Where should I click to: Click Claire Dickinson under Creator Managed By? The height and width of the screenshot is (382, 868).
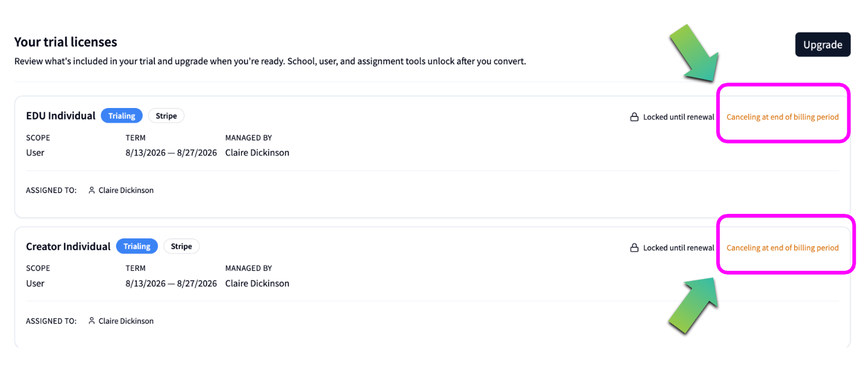tap(257, 284)
